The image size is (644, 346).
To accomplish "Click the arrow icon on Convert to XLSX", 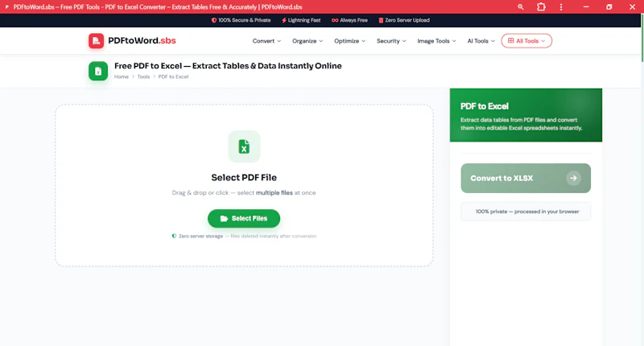I will [x=573, y=178].
